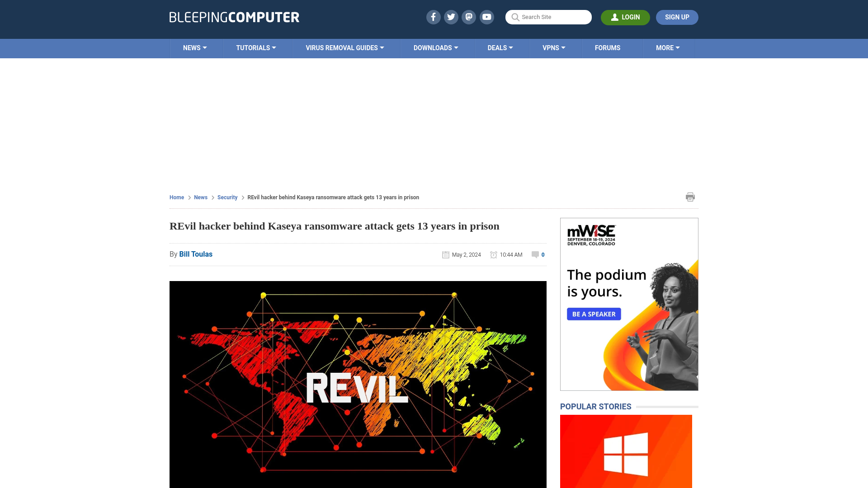The image size is (868, 488).
Task: Click the Print article icon
Action: (x=690, y=197)
